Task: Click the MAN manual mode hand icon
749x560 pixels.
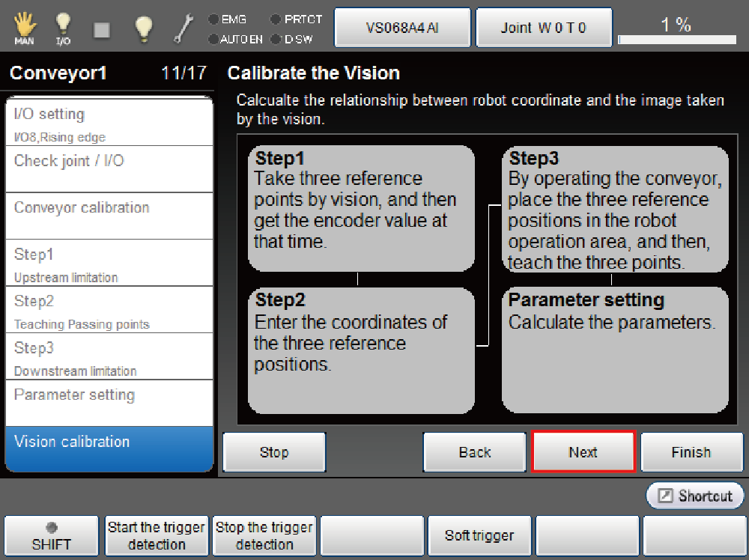Action: point(24,28)
